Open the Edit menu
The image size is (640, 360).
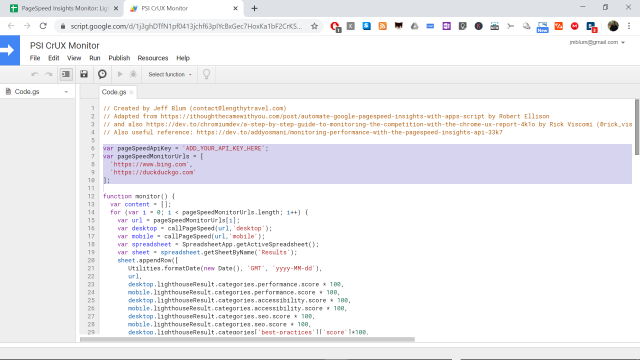pyautogui.click(x=53, y=58)
